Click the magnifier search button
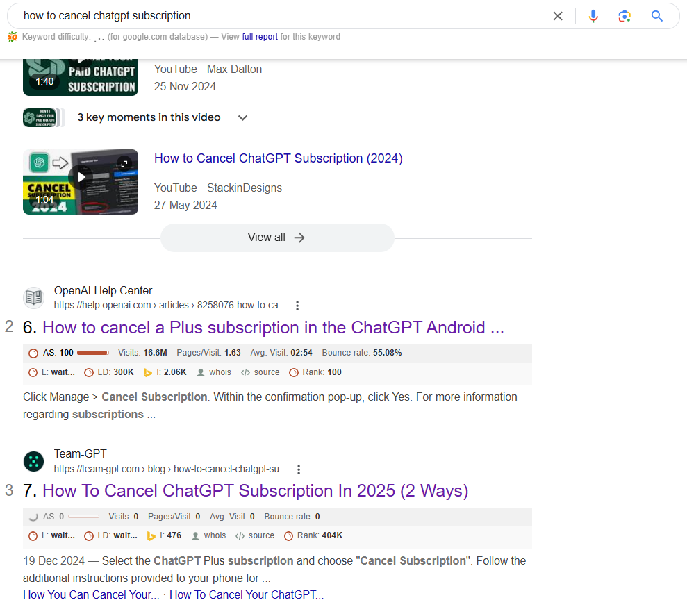This screenshot has width=687, height=616. [x=656, y=16]
